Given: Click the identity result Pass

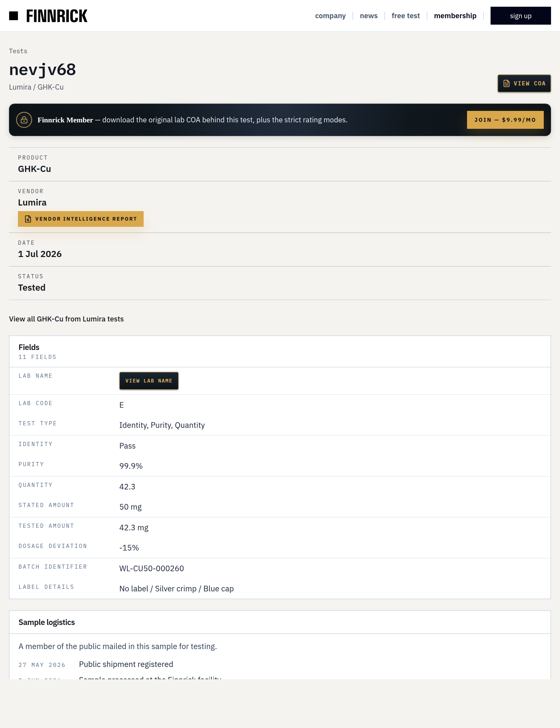Looking at the screenshot, I should pos(127,446).
